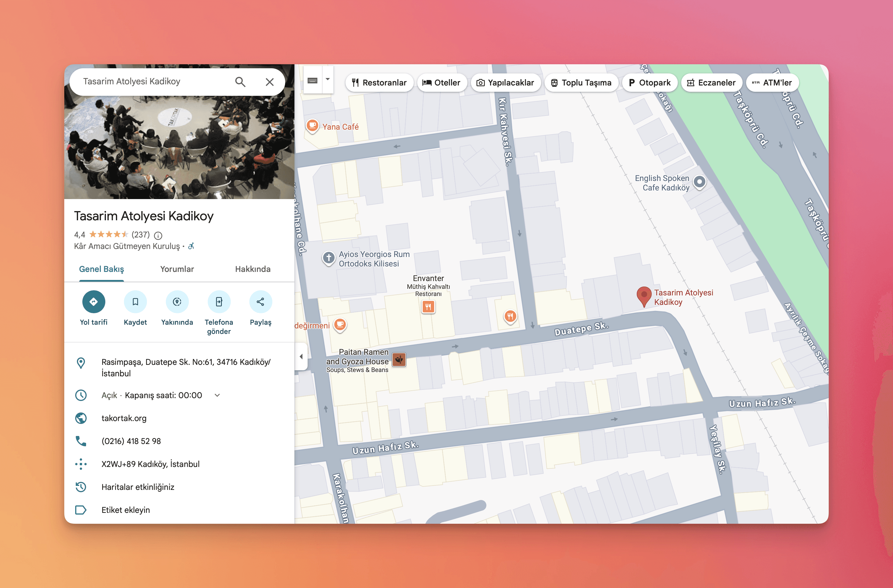893x588 pixels.
Task: Open Yakınında nearby search icon
Action: click(177, 301)
